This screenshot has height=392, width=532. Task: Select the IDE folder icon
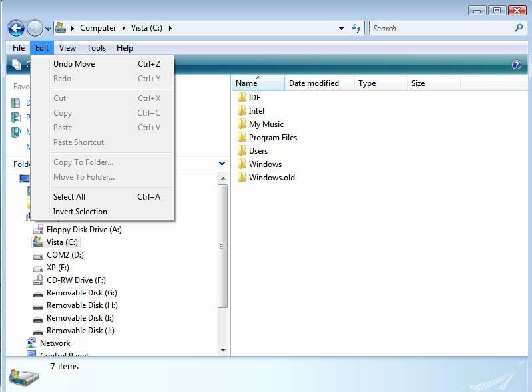point(242,97)
